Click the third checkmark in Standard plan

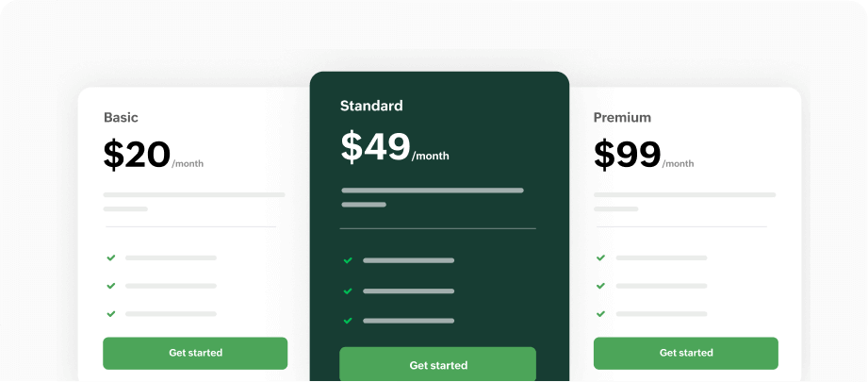point(348,321)
